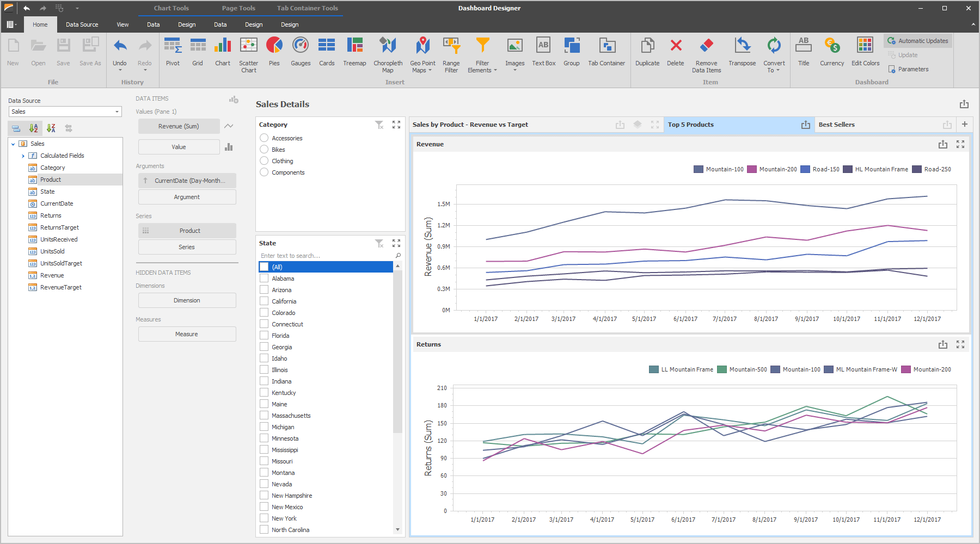The height and width of the screenshot is (544, 980).
Task: Switch to the Data Source ribbon tab
Action: (82, 24)
